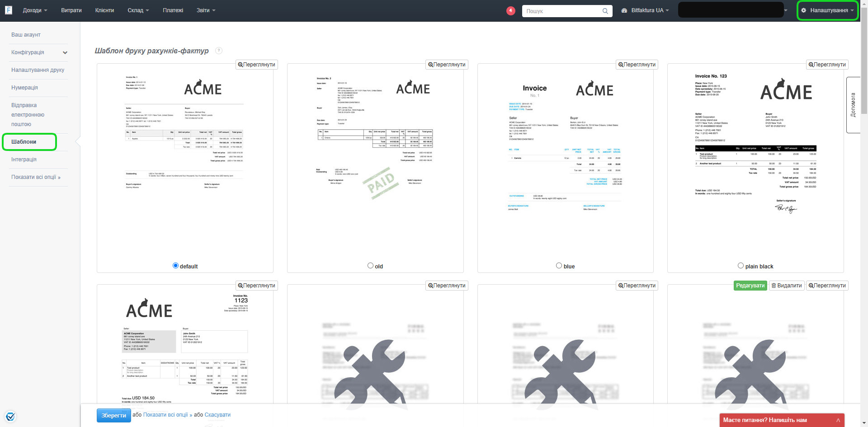The height and width of the screenshot is (427, 868).
Task: Preview the plain black template with Переглянути
Action: pos(827,65)
